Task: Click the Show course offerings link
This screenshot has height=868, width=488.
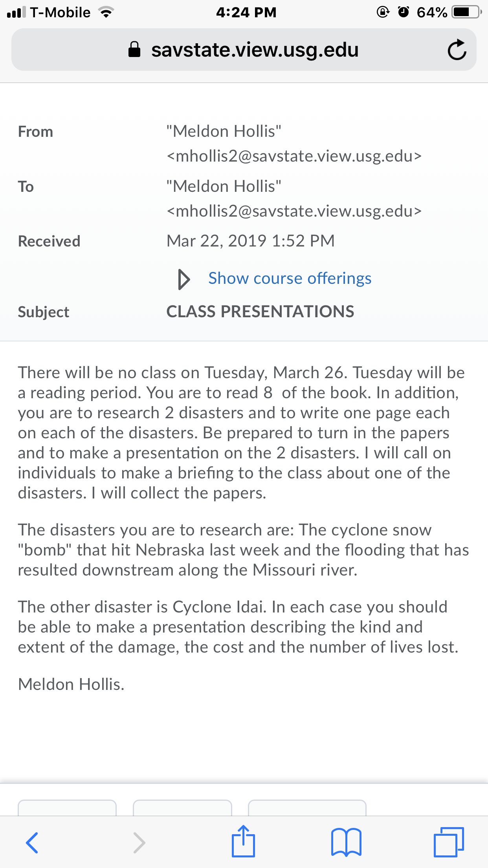Action: (290, 278)
